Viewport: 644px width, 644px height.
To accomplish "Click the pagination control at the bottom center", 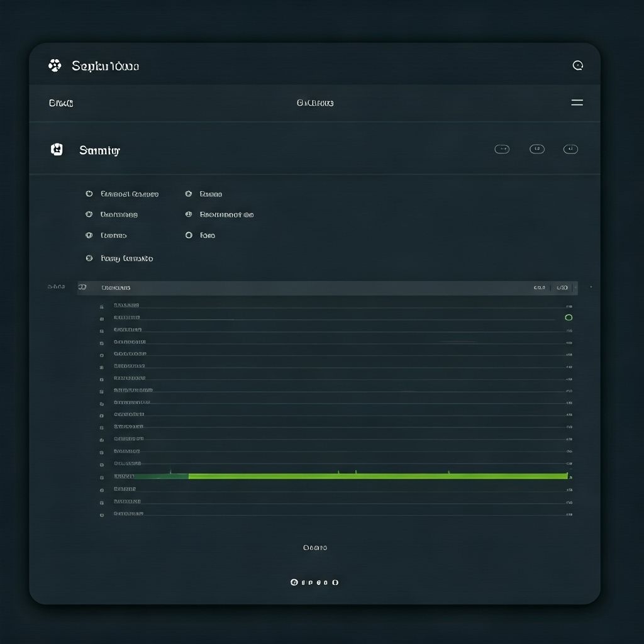I will (314, 582).
